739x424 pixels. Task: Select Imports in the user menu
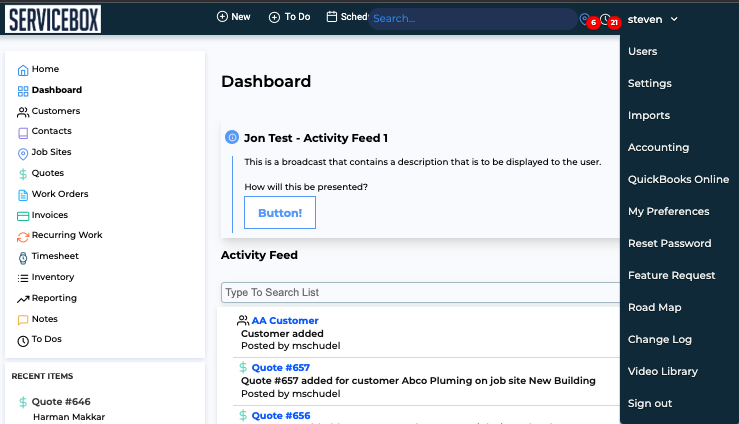point(649,115)
